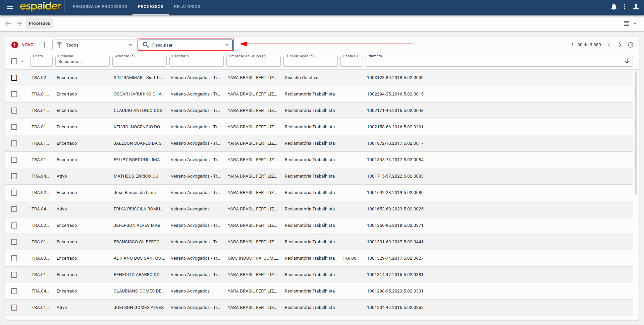Viewport: 644px width, 325px height.
Task: Sort by Número descending arrow
Action: 627,61
